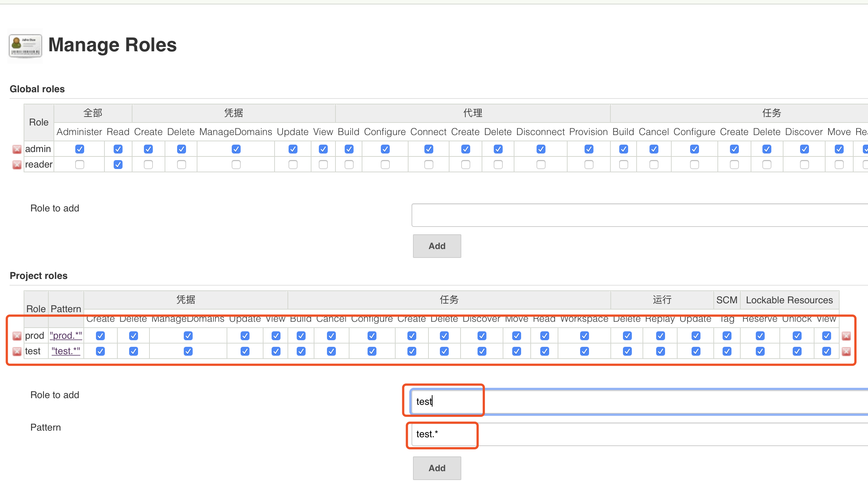
Task: Click the Manage Roles ID card icon
Action: tap(25, 46)
